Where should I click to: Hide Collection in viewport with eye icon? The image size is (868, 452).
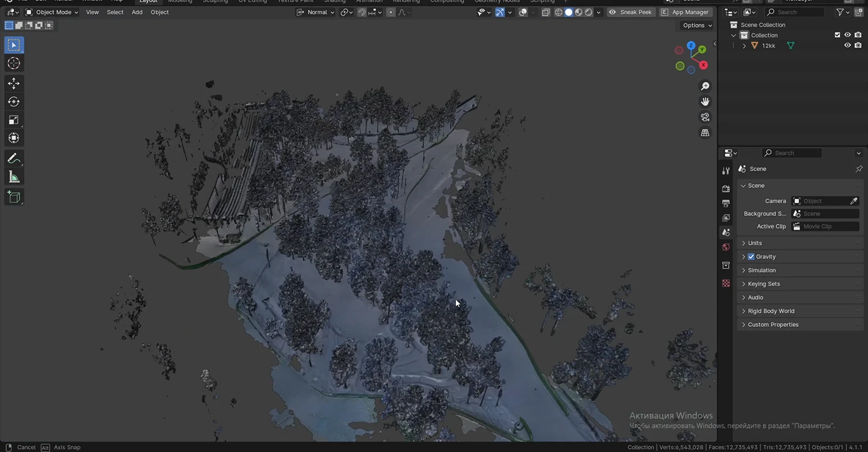[848, 35]
